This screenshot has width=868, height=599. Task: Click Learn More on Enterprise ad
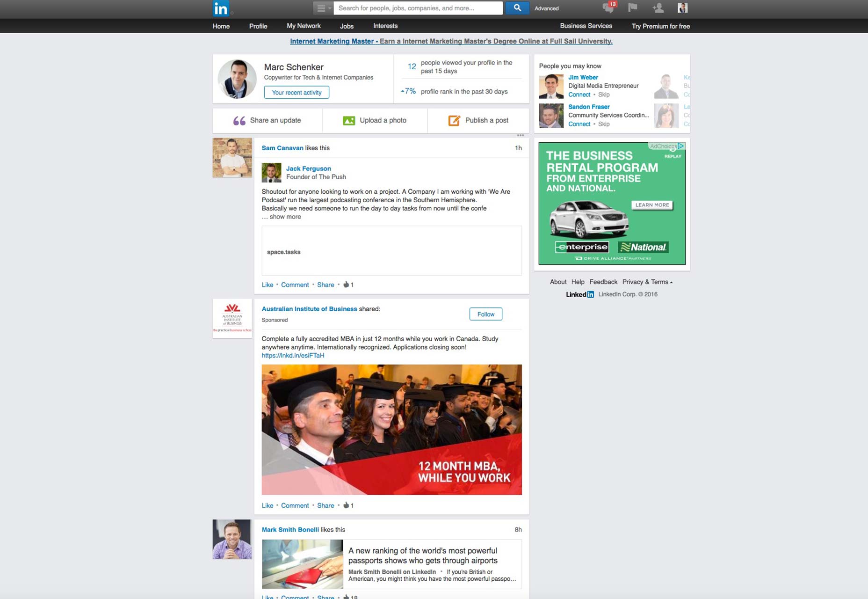click(x=652, y=205)
